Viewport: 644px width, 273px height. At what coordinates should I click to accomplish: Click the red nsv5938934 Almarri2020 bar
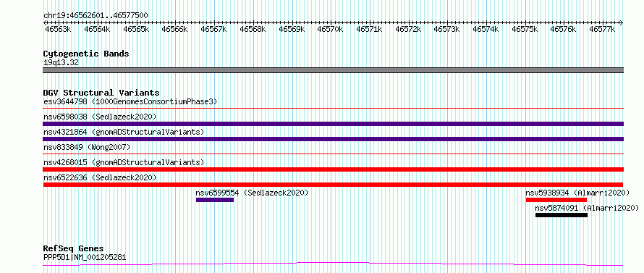[x=556, y=200]
